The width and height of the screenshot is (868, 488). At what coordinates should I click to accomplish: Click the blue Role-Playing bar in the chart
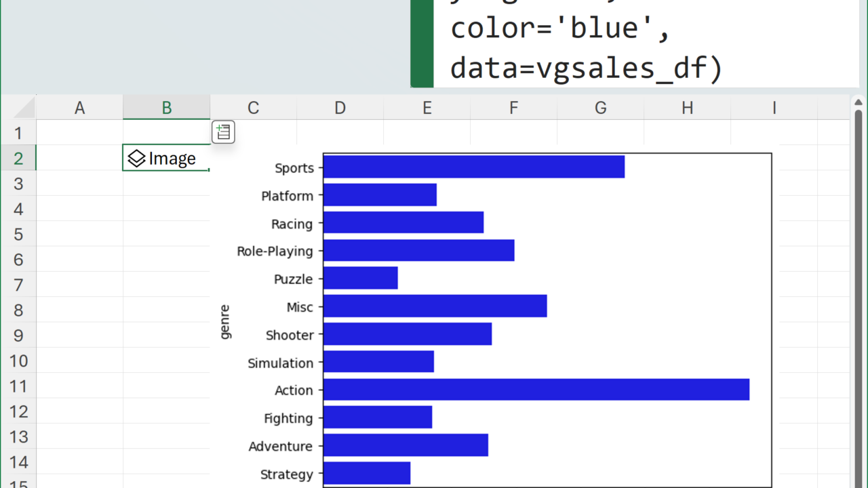pyautogui.click(x=419, y=251)
